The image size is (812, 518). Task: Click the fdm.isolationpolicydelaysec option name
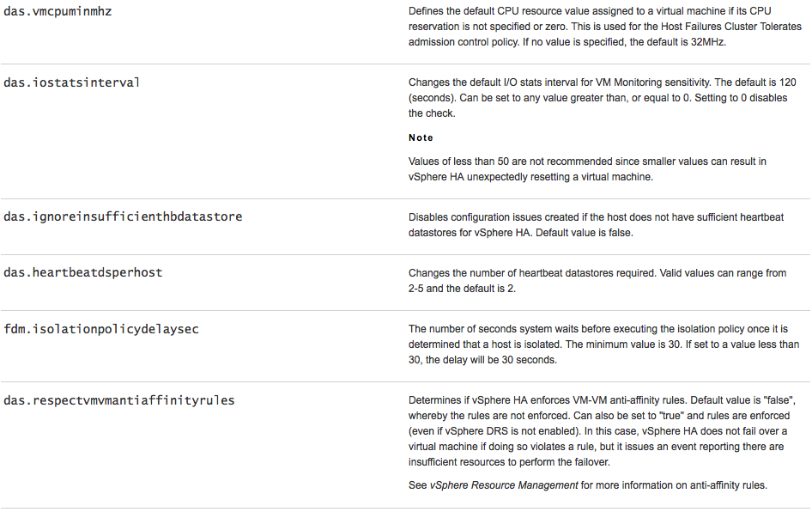tap(101, 329)
